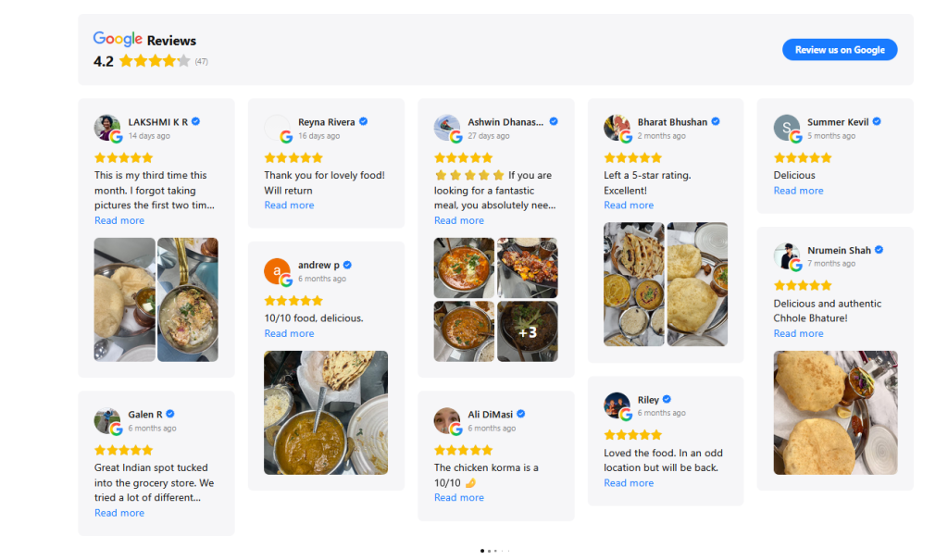Expand LAKSHMI K R's review with Read more
Screen dimensions: 948x560
[x=119, y=220]
